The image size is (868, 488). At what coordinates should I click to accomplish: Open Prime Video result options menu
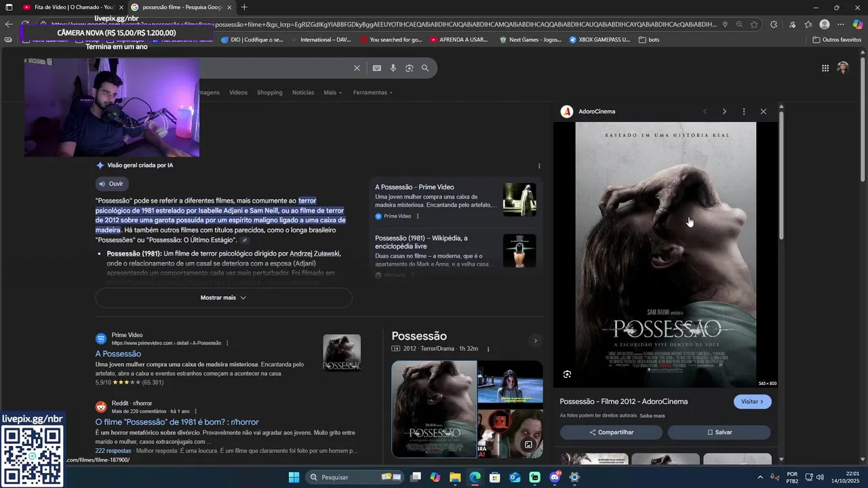tap(227, 343)
